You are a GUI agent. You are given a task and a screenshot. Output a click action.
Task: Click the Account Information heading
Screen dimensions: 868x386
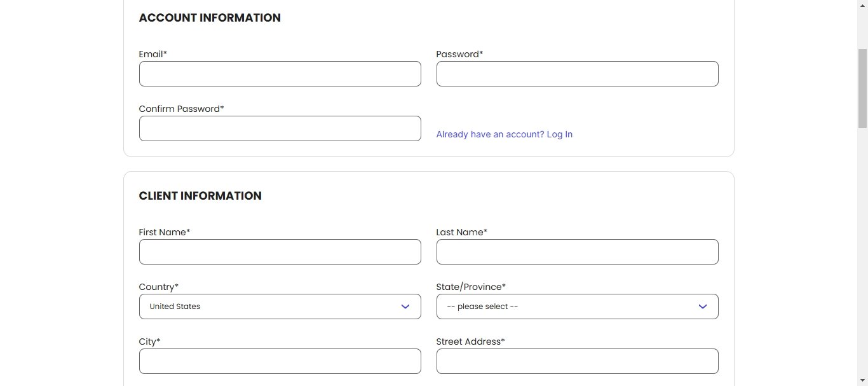210,18
